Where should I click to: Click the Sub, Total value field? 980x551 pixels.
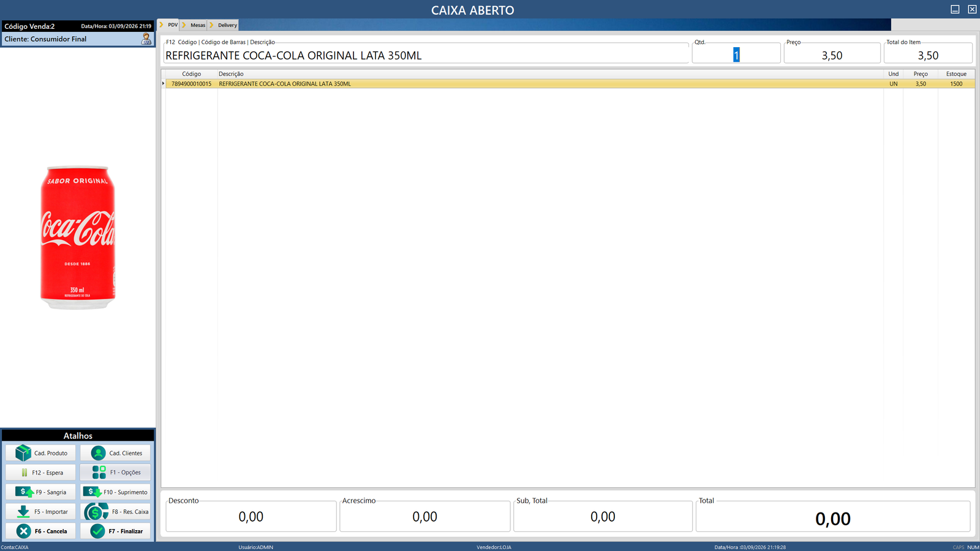point(603,517)
